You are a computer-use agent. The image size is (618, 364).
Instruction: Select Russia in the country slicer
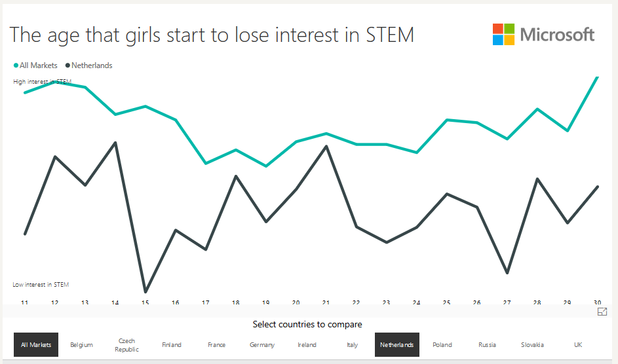[488, 344]
